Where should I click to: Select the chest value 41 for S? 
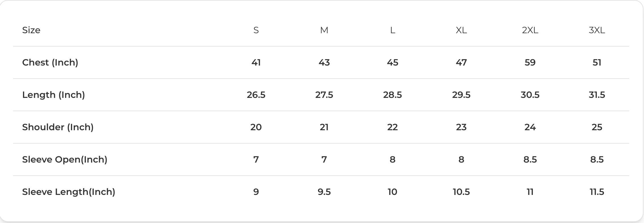256,62
